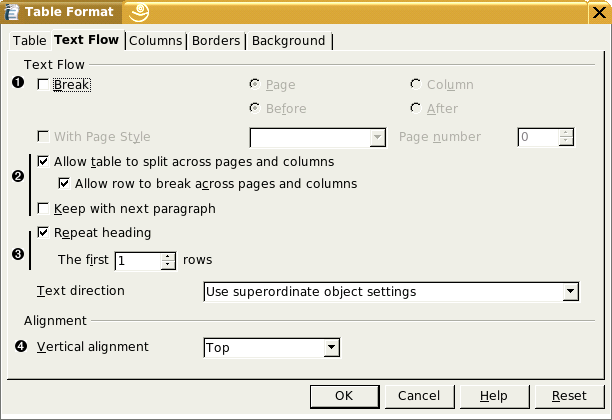Toggle the Keep with next paragraph checkbox
Viewport: 612px width, 420px height.
pos(43,209)
